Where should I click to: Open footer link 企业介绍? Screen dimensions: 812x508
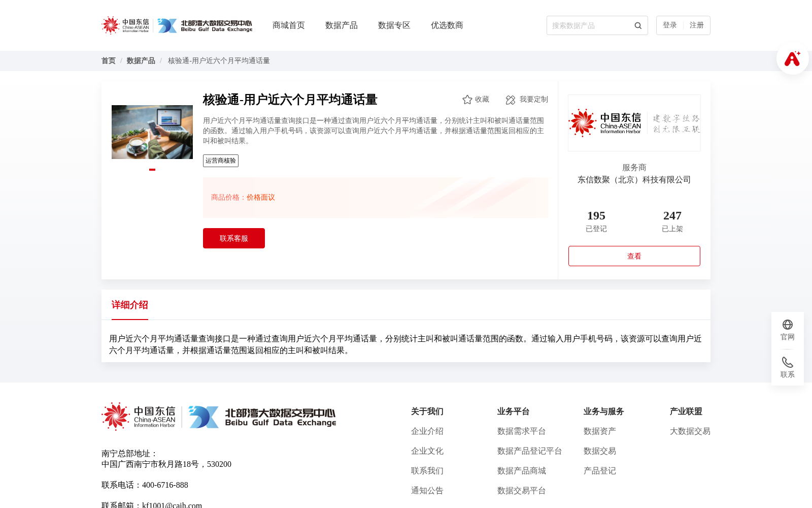pyautogui.click(x=427, y=431)
